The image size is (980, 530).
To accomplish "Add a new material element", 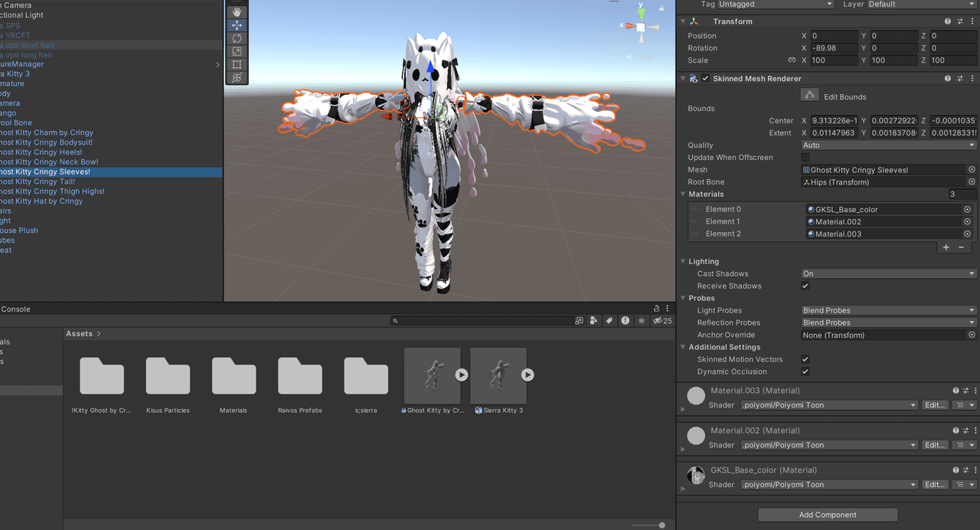I will tap(946, 247).
